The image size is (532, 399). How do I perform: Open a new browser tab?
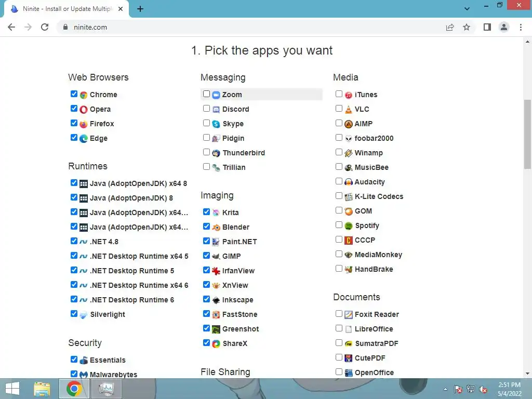tap(140, 9)
